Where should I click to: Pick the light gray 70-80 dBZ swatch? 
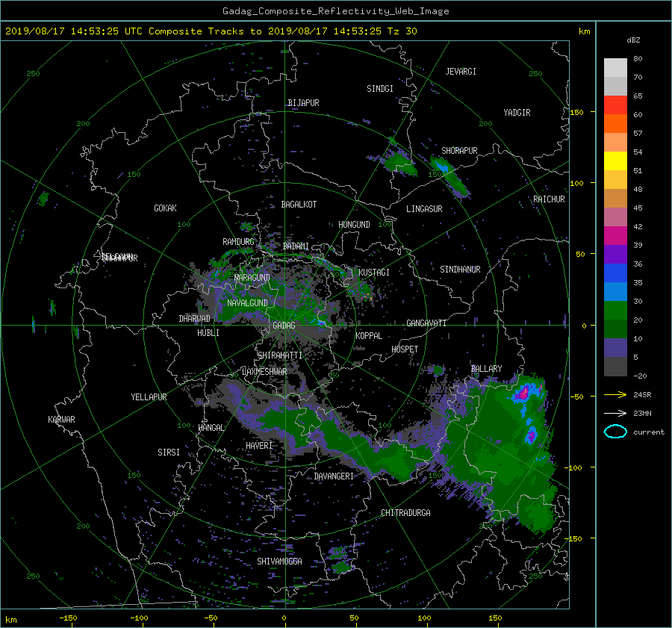click(x=615, y=67)
